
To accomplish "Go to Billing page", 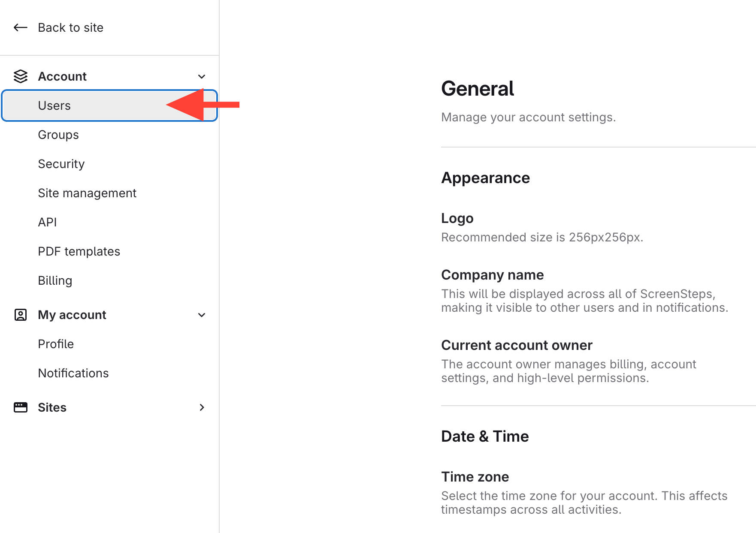I will (x=55, y=280).
